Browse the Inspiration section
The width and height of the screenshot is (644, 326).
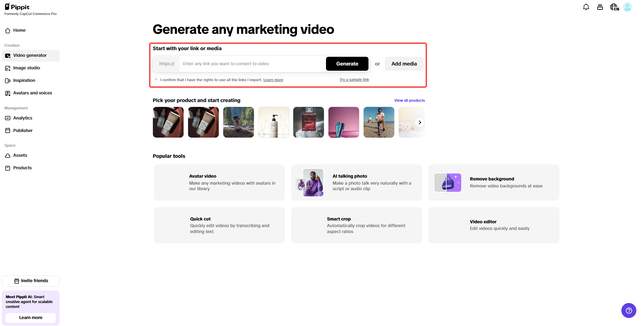[x=24, y=80]
